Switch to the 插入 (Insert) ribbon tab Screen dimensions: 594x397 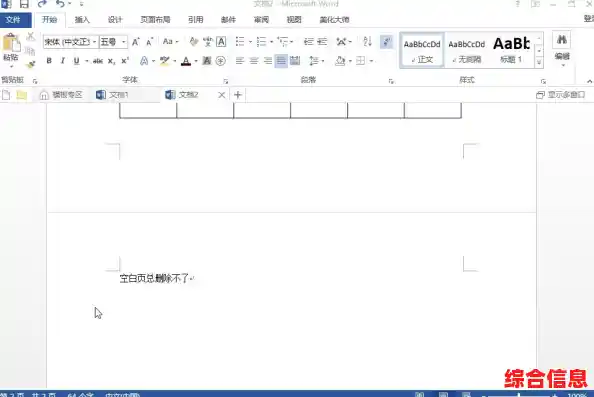coord(82,20)
